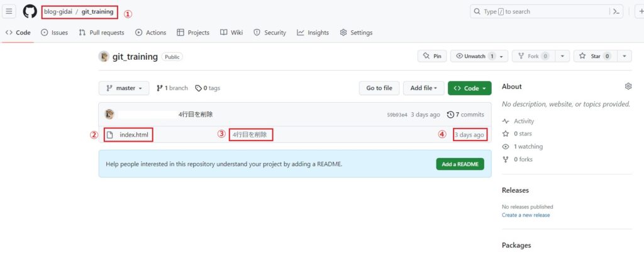Open the Add file dropdown

click(423, 88)
